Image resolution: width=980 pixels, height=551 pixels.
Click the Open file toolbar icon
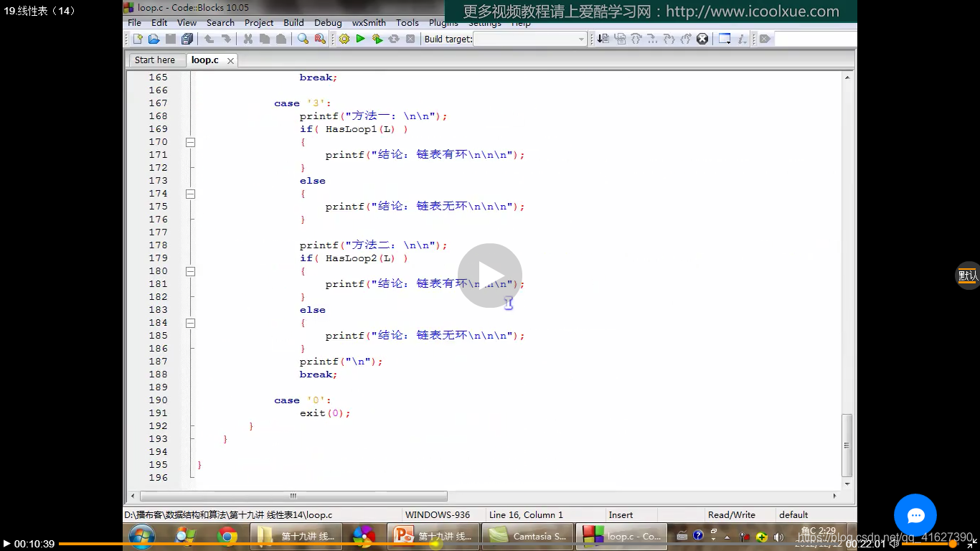[154, 39]
